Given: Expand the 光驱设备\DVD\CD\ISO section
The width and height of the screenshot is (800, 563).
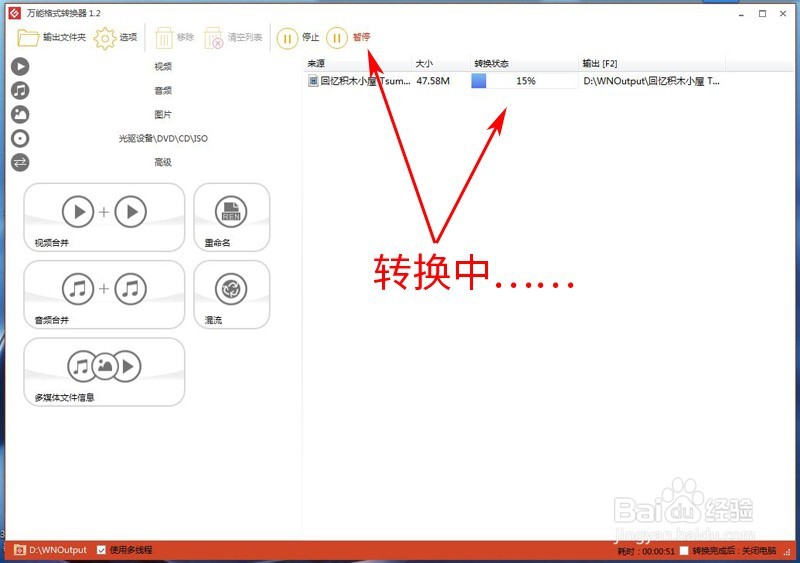Looking at the screenshot, I should click(163, 138).
